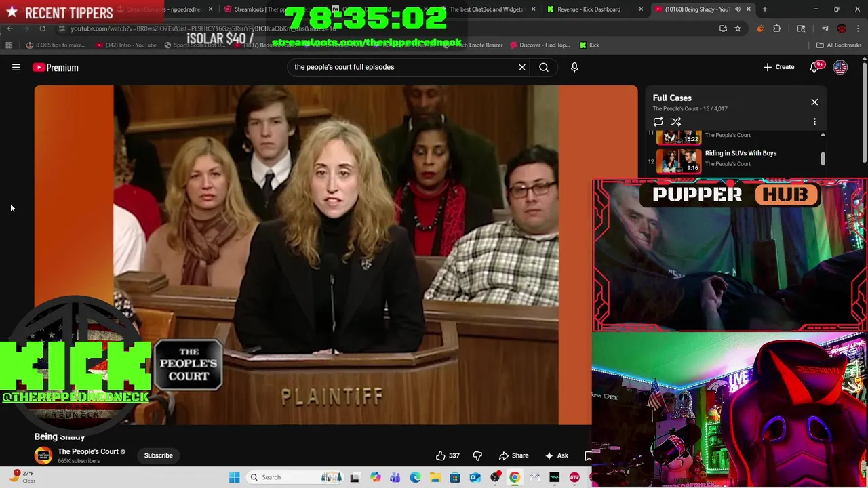This screenshot has height=488, width=868.
Task: Open the '8 OBS tips to make' bookmark
Action: point(56,45)
